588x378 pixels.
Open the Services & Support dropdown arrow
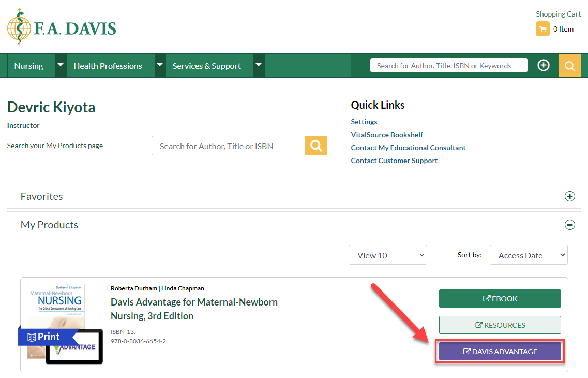coord(259,65)
